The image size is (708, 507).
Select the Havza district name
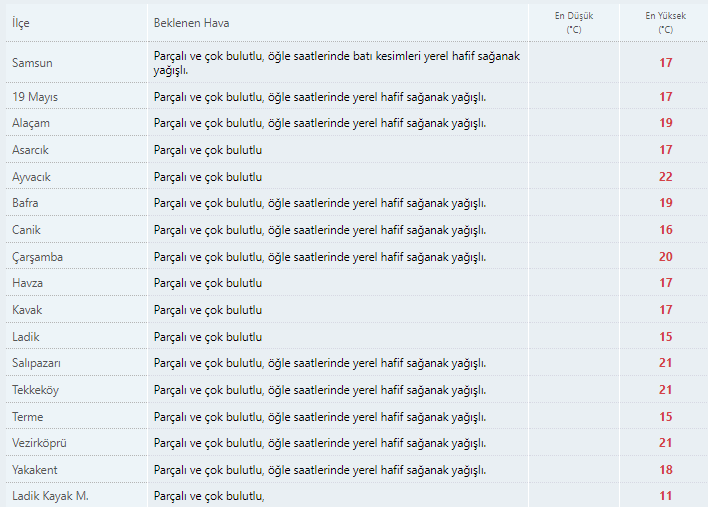[x=28, y=283]
